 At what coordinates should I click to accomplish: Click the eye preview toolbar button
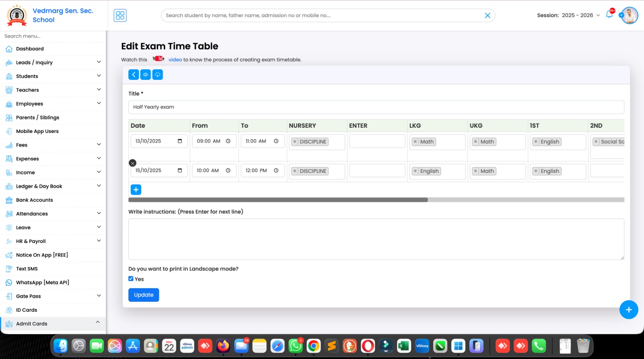pos(146,75)
